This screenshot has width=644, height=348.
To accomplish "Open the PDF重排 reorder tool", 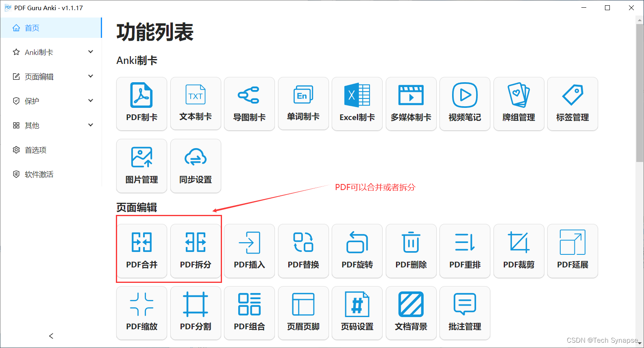I will point(465,251).
